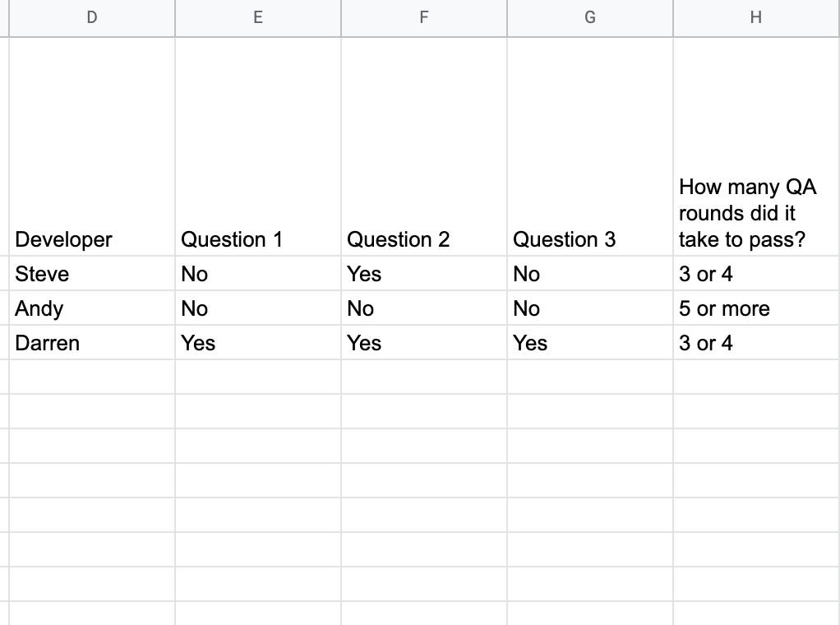Click the Question 1 header cell
This screenshot has height=625, width=840.
258,146
